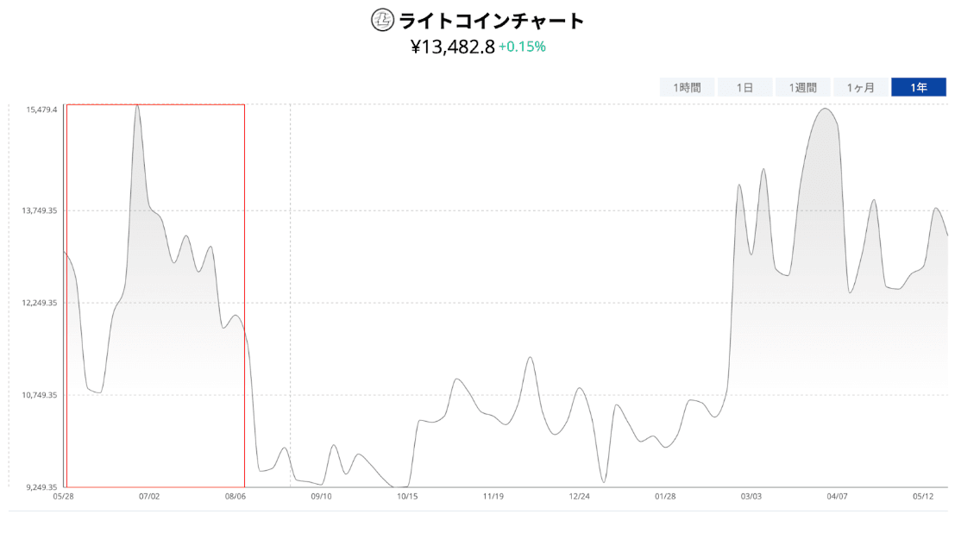Click the 15,479.4 y-axis label
Image resolution: width=980 pixels, height=533 pixels.
pyautogui.click(x=41, y=110)
